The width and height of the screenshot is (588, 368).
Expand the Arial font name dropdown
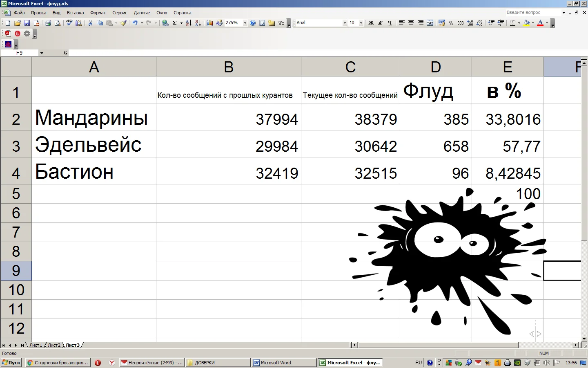[x=345, y=23]
